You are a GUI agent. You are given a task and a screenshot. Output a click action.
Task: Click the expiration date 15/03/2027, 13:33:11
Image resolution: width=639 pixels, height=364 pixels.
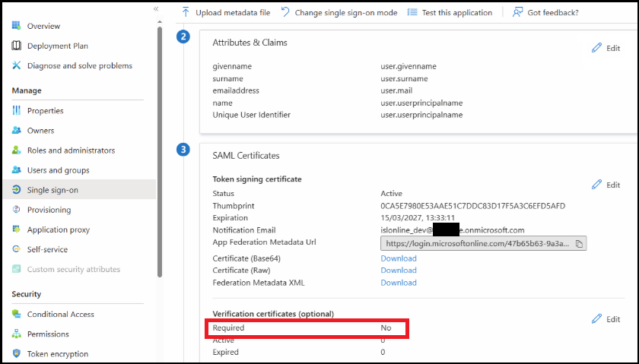tap(418, 218)
